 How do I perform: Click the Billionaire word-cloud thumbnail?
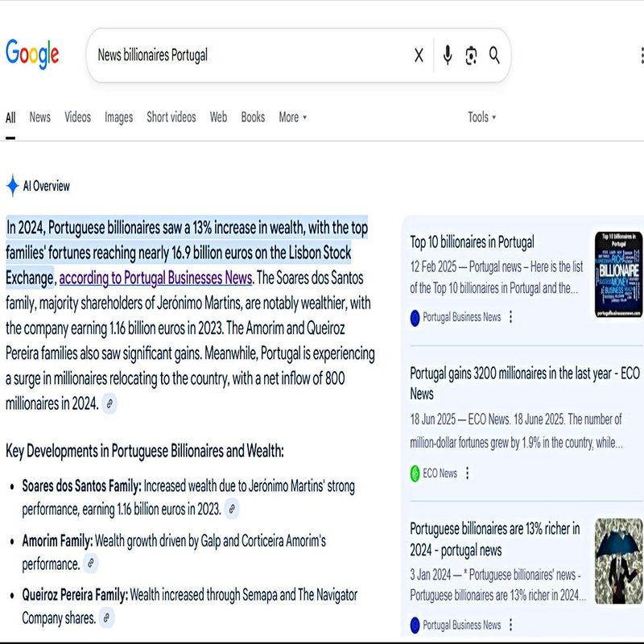pos(618,275)
